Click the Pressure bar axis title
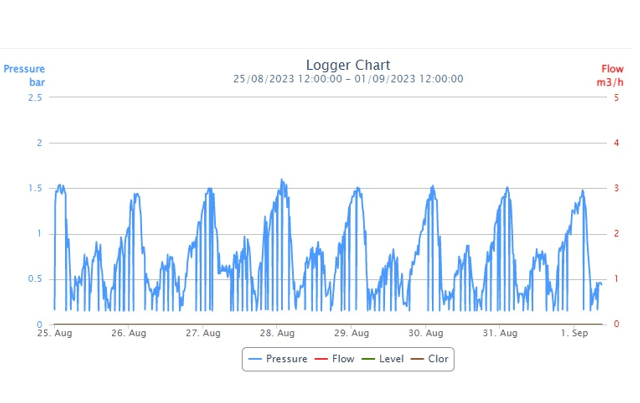This screenshot has width=640, height=403. pos(24,75)
